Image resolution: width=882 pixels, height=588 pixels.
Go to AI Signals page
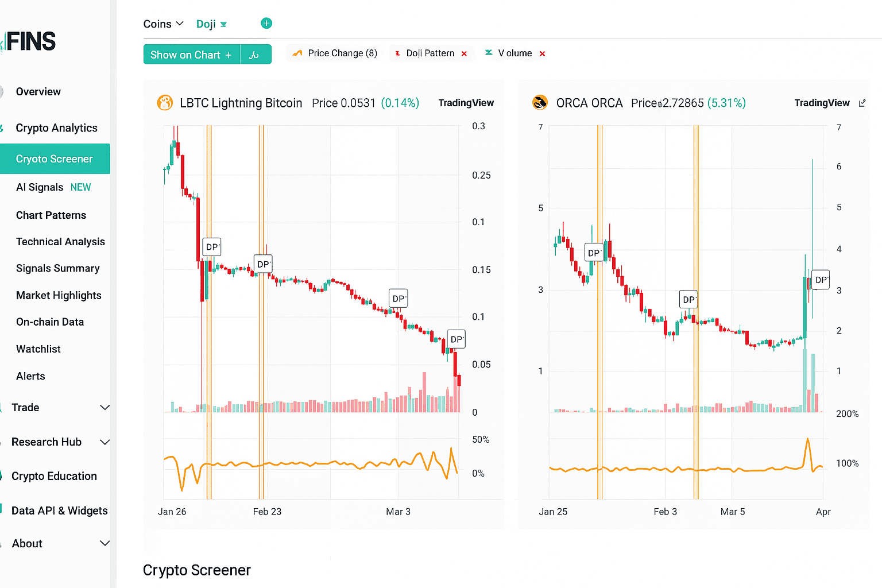40,188
